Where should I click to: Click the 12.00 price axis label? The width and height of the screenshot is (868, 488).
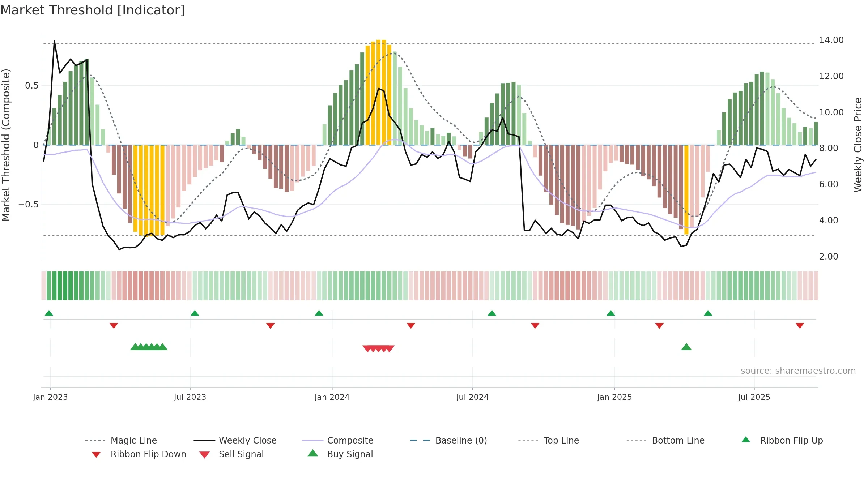(x=831, y=76)
